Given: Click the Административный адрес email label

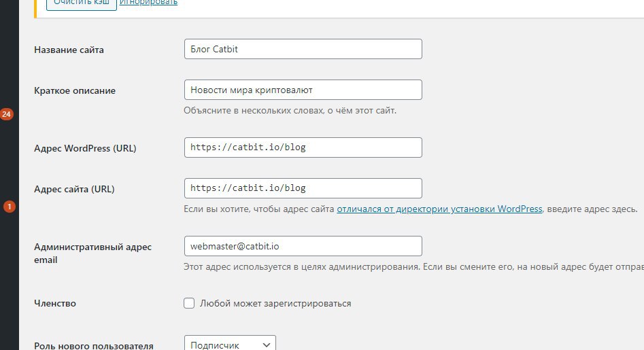Looking at the screenshot, I should pos(92,253).
